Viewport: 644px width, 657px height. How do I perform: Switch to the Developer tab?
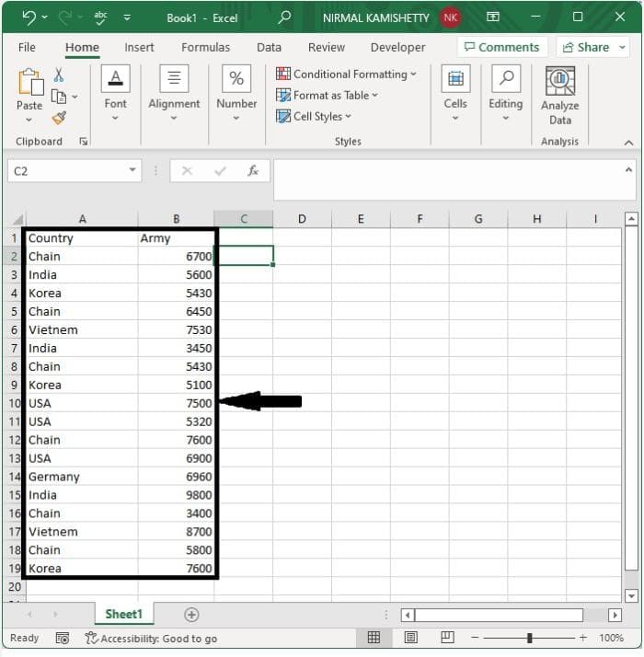[x=397, y=47]
